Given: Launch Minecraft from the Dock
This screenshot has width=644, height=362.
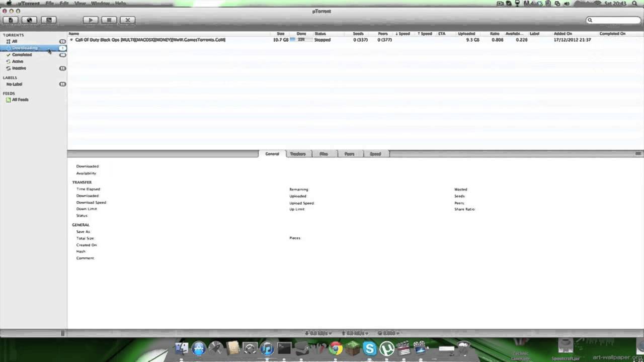Looking at the screenshot, I should pos(353,348).
